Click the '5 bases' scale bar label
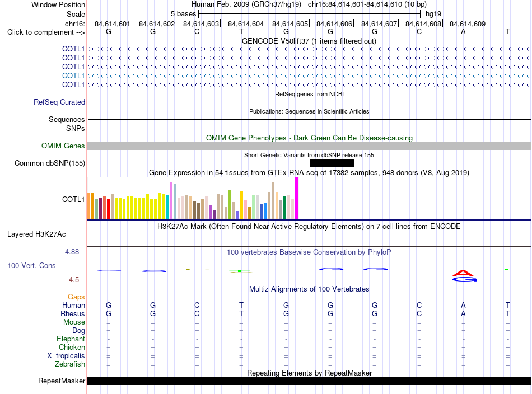532x394 pixels. [183, 14]
